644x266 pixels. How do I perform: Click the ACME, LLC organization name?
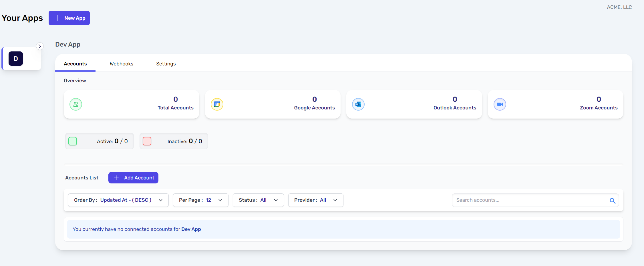click(619, 7)
